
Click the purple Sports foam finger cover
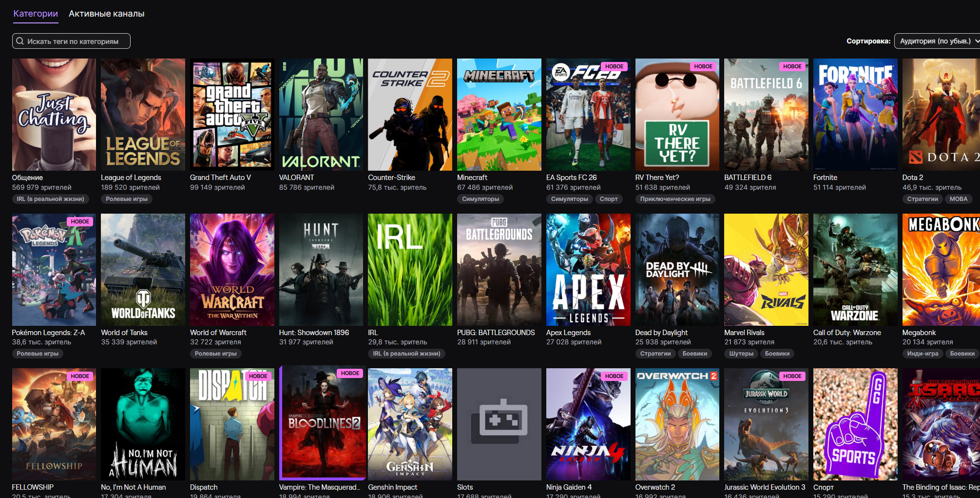(855, 424)
